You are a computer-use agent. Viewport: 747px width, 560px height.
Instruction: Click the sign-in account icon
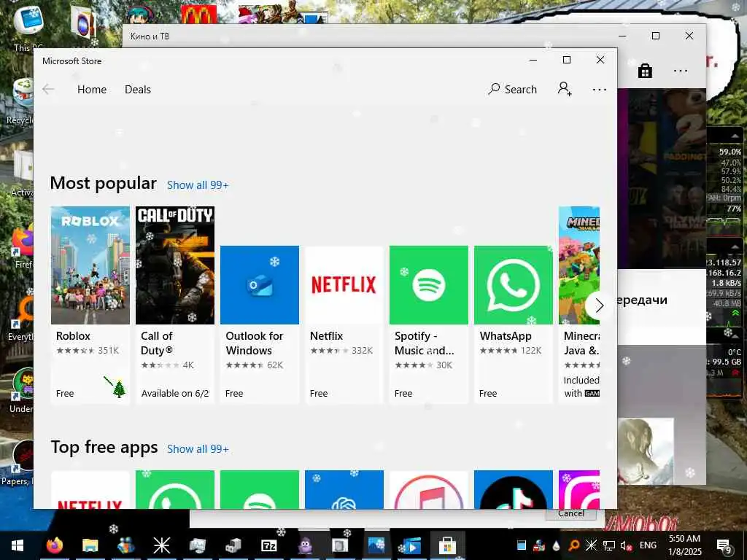[x=565, y=89]
